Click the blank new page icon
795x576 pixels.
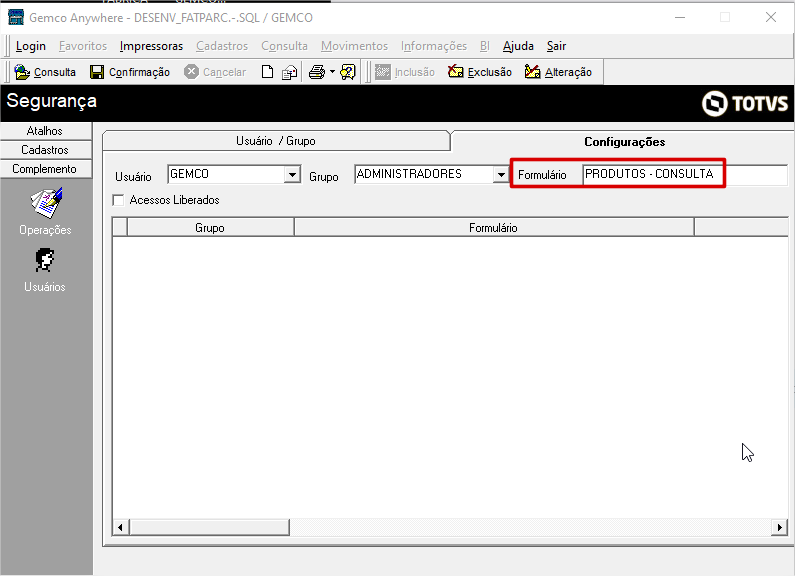(x=267, y=72)
